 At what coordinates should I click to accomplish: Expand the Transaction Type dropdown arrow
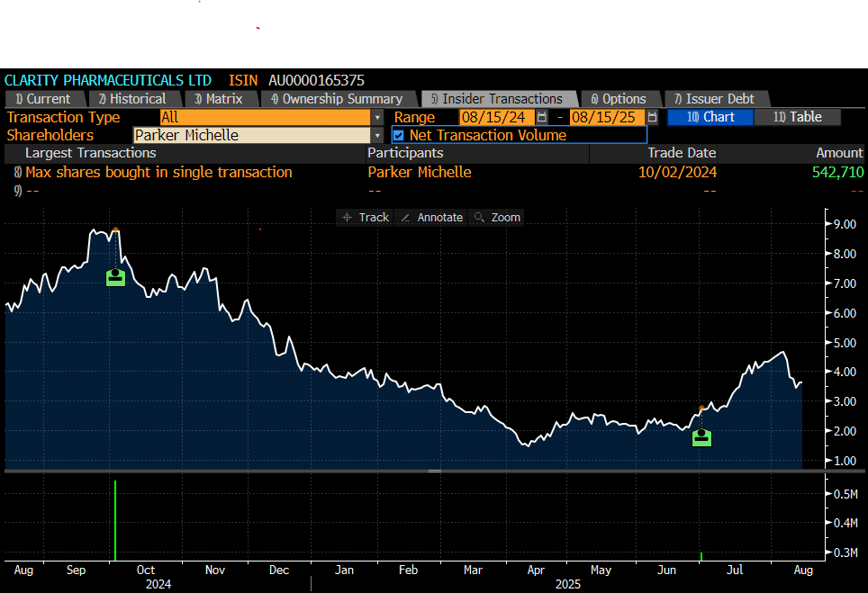(x=377, y=117)
